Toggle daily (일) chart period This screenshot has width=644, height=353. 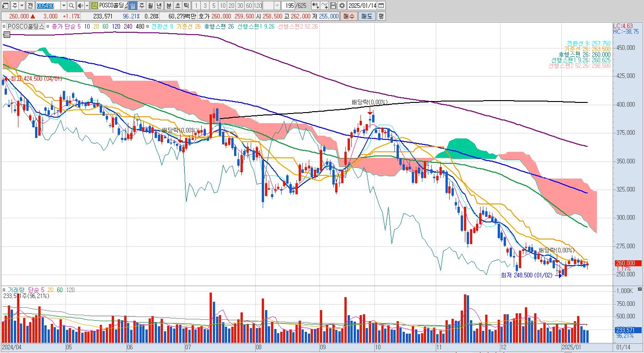click(133, 6)
